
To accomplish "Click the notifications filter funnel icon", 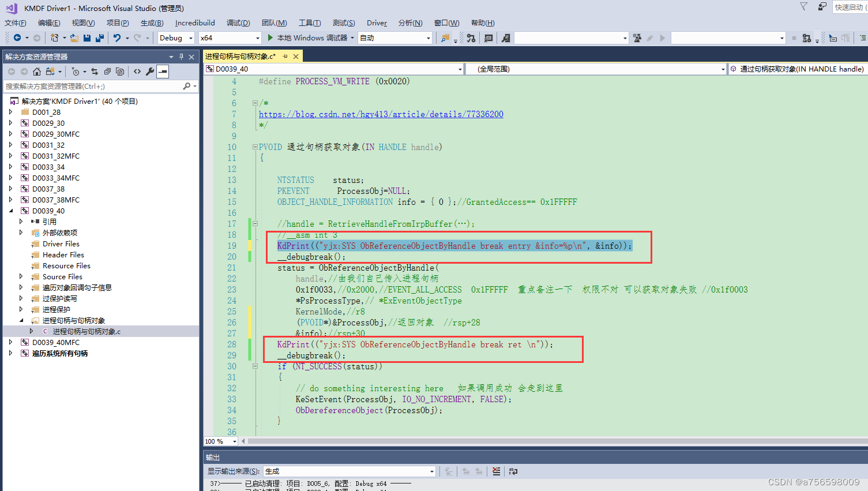I will coord(804,6).
